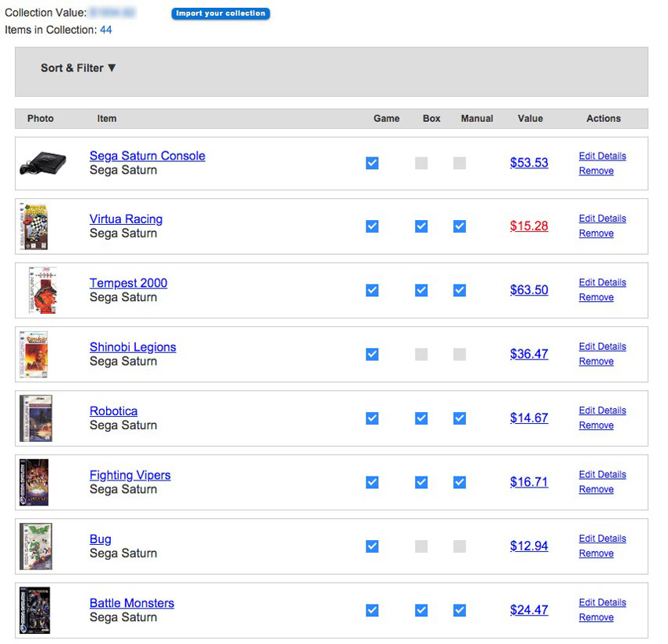Screen dimensions: 668x644
Task: Uncheck Game checkbox for Virtua Racing
Action: click(x=372, y=226)
